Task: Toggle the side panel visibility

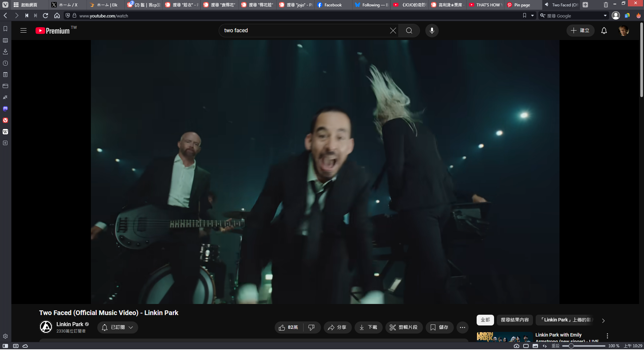Action: point(5,346)
